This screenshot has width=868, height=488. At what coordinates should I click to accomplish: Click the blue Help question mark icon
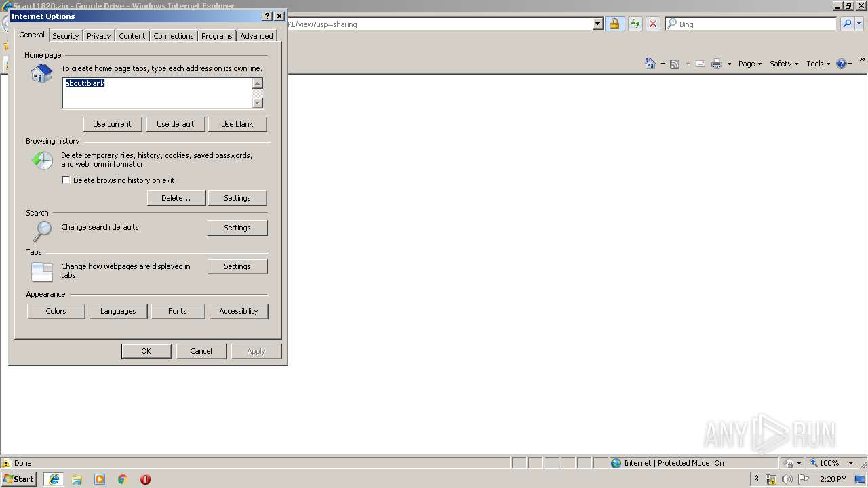842,64
